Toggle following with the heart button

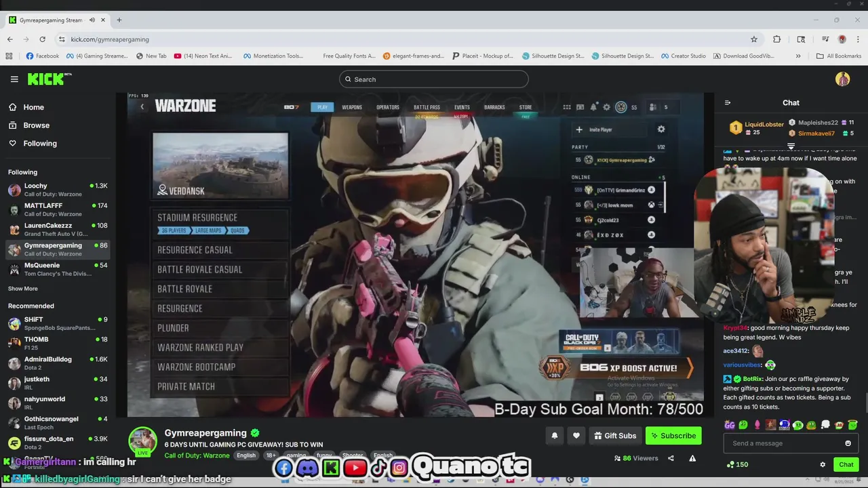point(576,436)
